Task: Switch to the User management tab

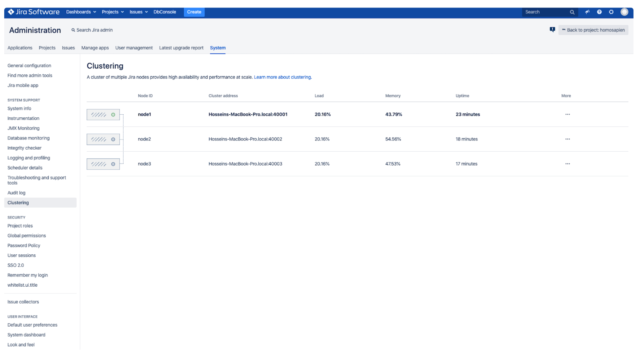Action: tap(134, 48)
